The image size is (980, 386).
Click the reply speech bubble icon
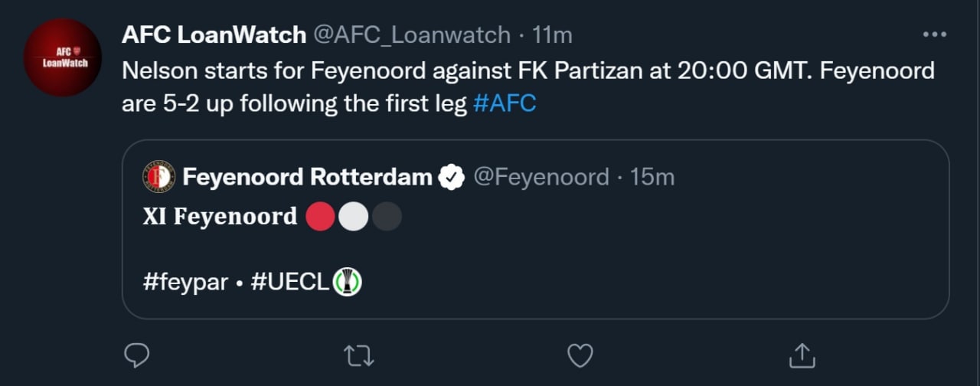(136, 355)
